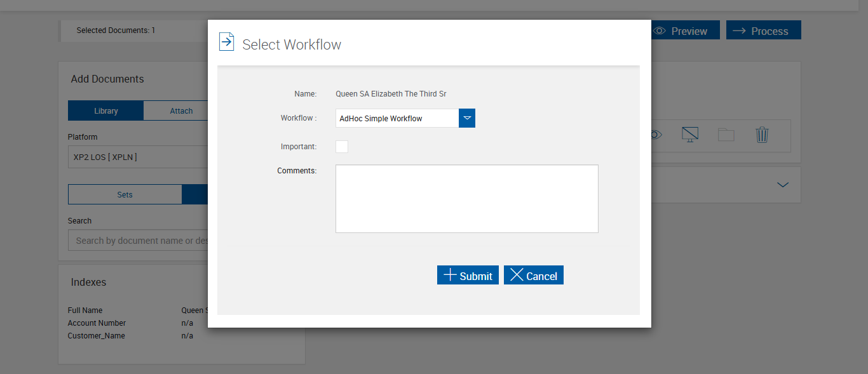Click the Select Workflow document arrow icon
The height and width of the screenshot is (374, 868).
click(x=226, y=42)
